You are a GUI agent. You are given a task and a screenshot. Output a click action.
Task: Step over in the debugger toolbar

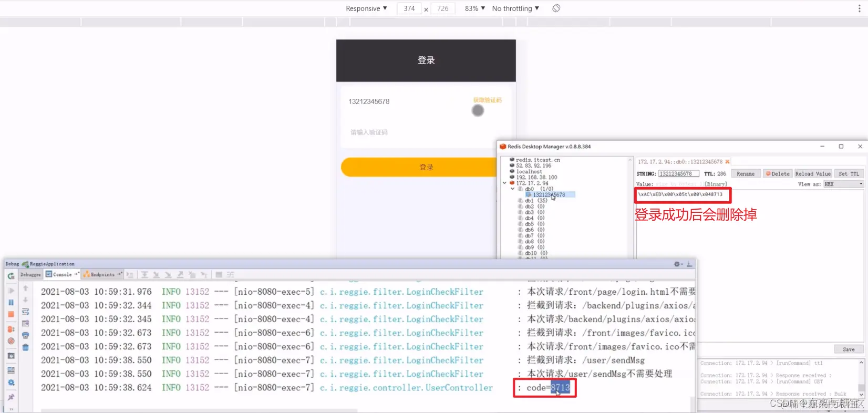144,275
